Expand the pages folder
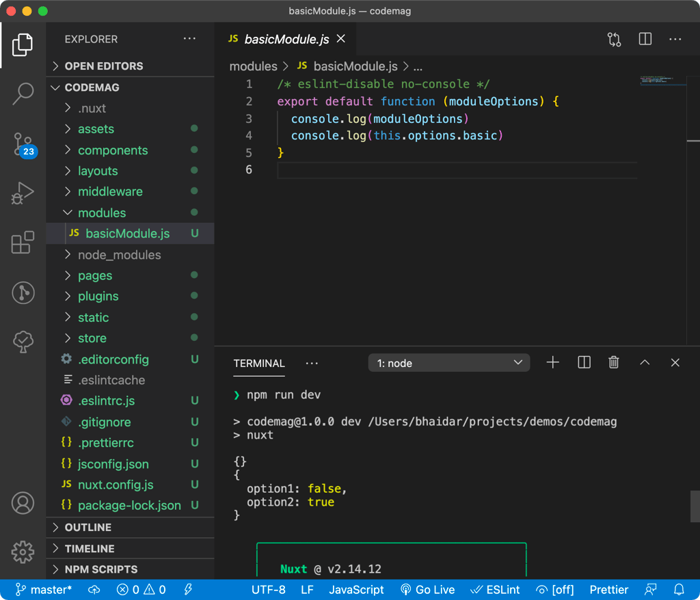Screen dimensions: 700x600 130,275
